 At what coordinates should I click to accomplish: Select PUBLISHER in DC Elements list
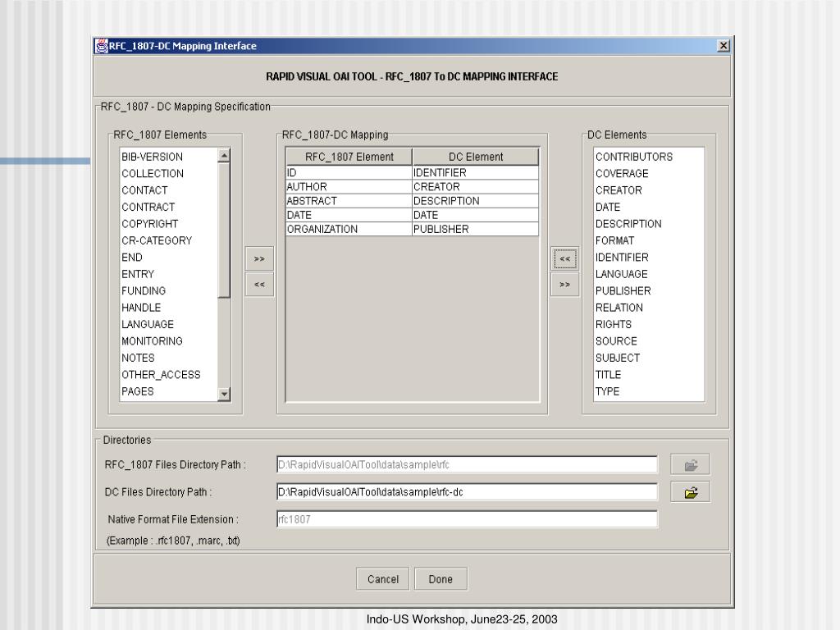(x=649, y=291)
